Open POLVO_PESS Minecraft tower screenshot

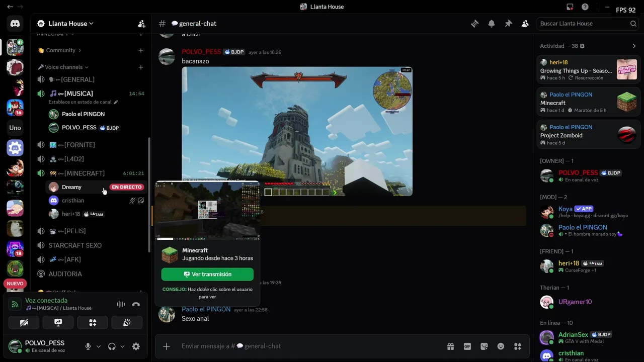[297, 131]
